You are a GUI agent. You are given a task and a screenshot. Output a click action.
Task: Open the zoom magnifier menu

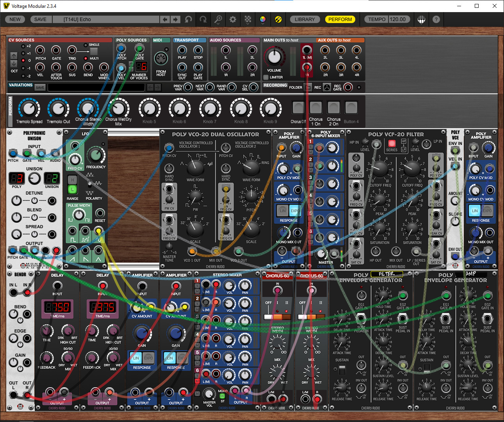tap(218, 19)
